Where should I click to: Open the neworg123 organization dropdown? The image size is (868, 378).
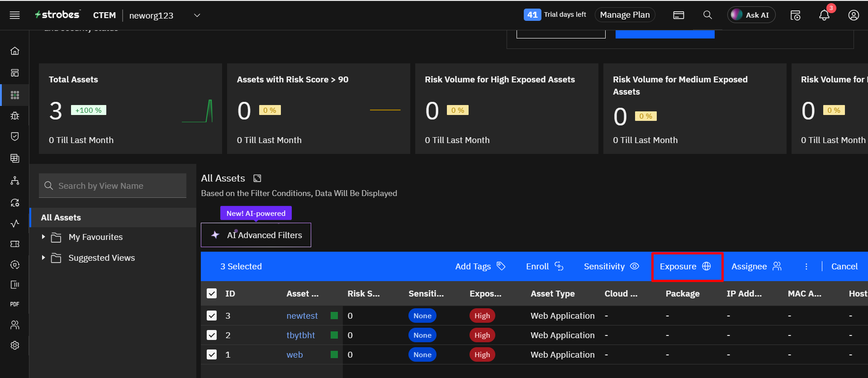point(197,15)
